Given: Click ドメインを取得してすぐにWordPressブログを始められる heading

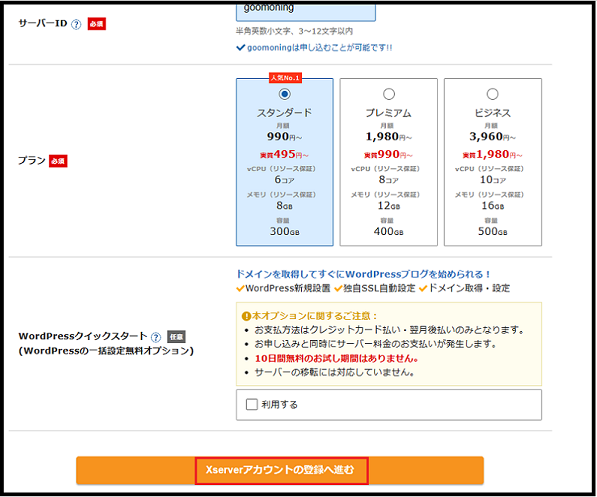Looking at the screenshot, I should pos(363,274).
